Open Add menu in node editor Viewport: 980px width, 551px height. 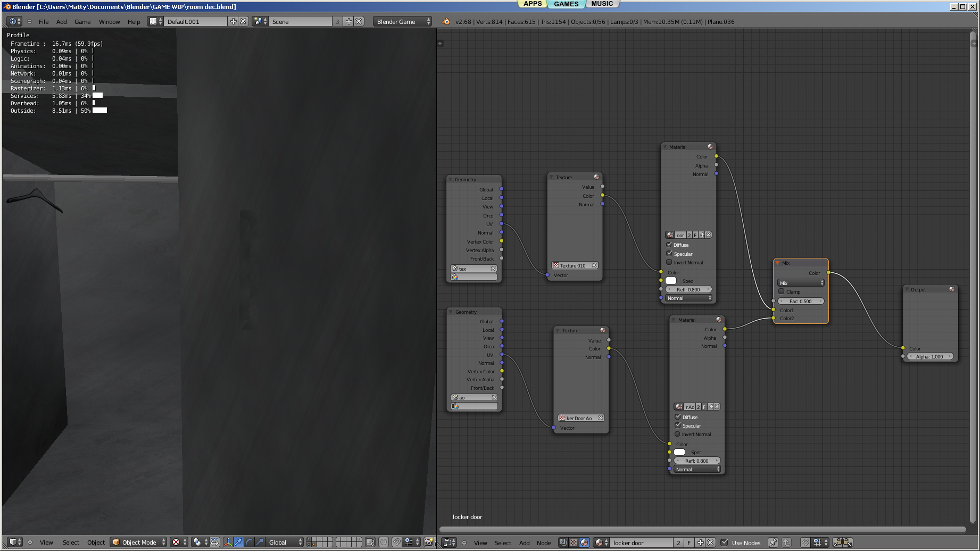coord(524,543)
